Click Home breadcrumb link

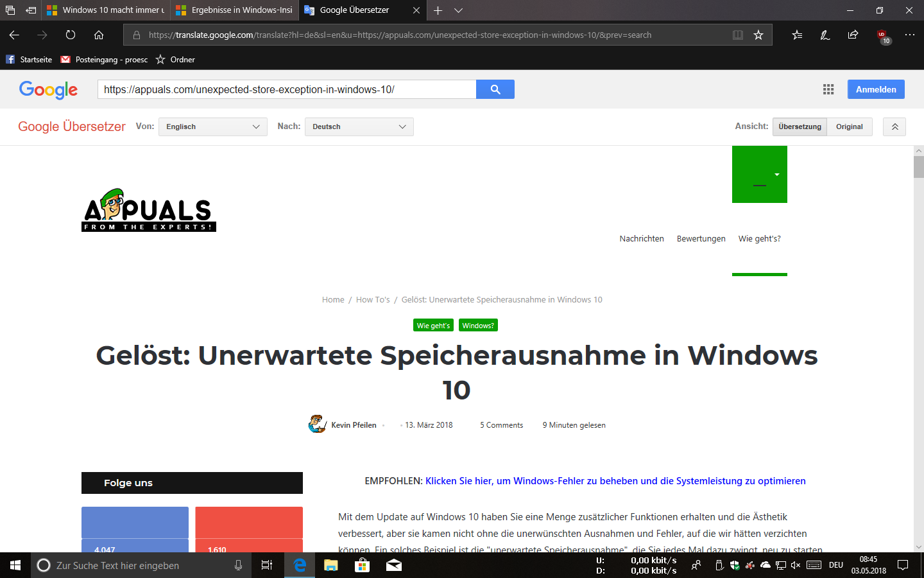[x=333, y=299]
